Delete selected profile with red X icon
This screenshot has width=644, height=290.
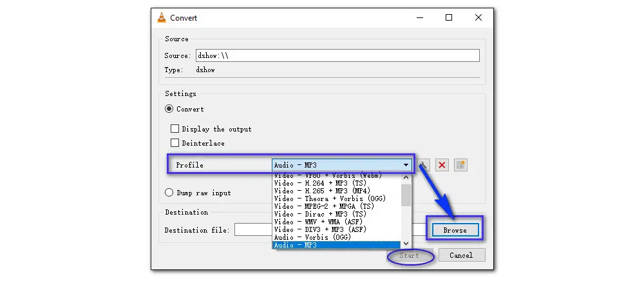[442, 165]
